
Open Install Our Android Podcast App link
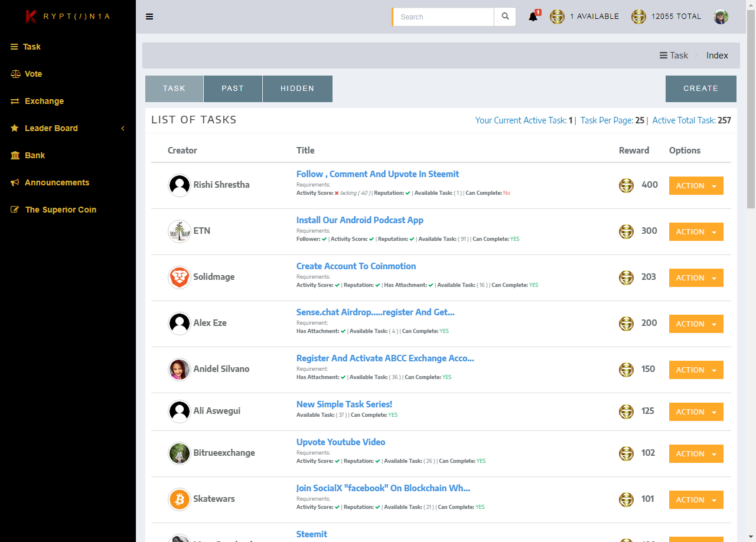click(360, 220)
